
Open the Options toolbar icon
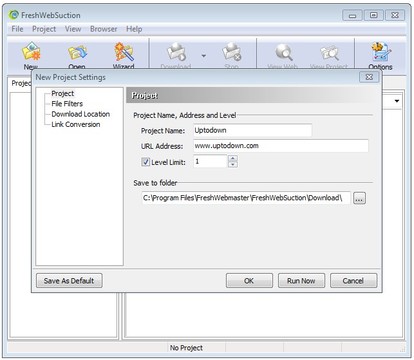point(380,52)
